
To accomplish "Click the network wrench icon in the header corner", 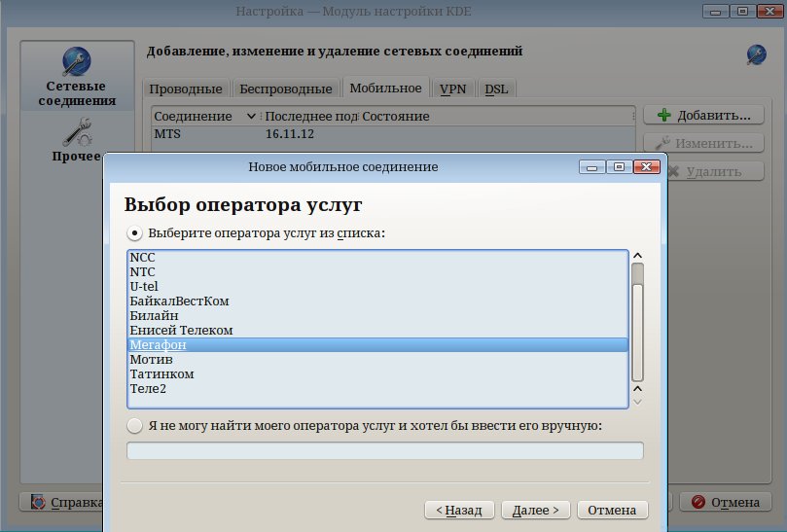I will click(757, 54).
